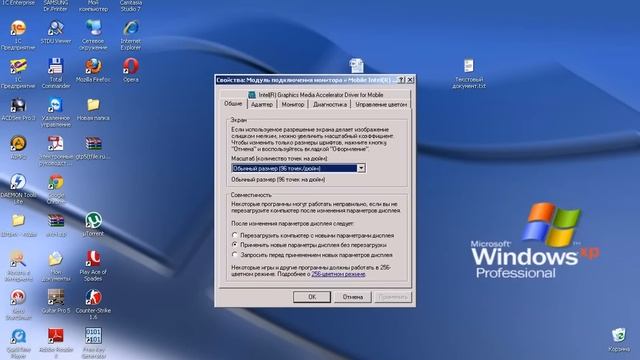Confirm the dialog with OK
640x360 pixels.
(312, 297)
